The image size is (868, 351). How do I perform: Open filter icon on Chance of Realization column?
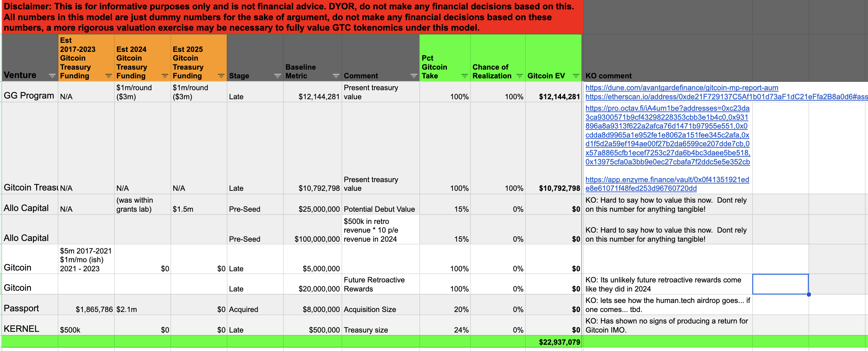click(x=520, y=76)
